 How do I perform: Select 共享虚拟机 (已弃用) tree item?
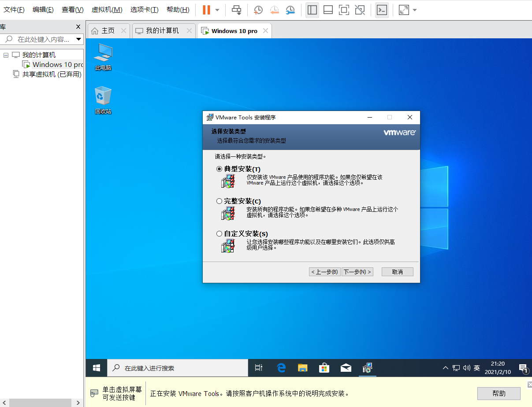(x=48, y=74)
